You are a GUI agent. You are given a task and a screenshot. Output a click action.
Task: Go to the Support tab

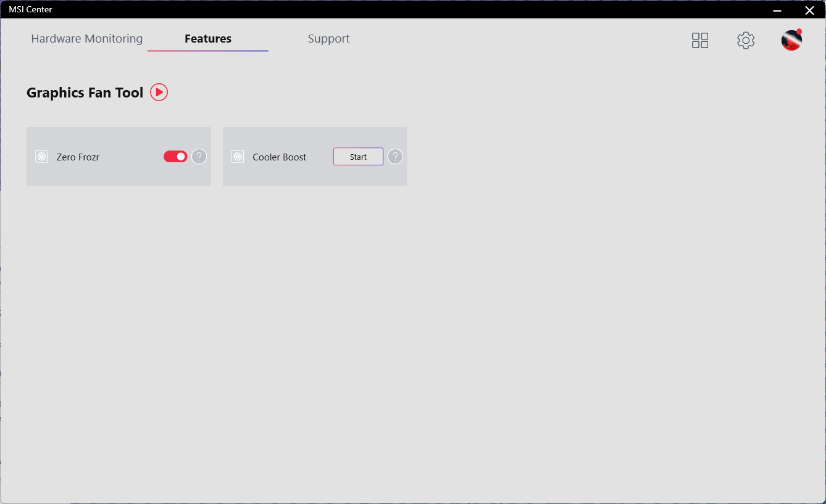[x=329, y=39]
